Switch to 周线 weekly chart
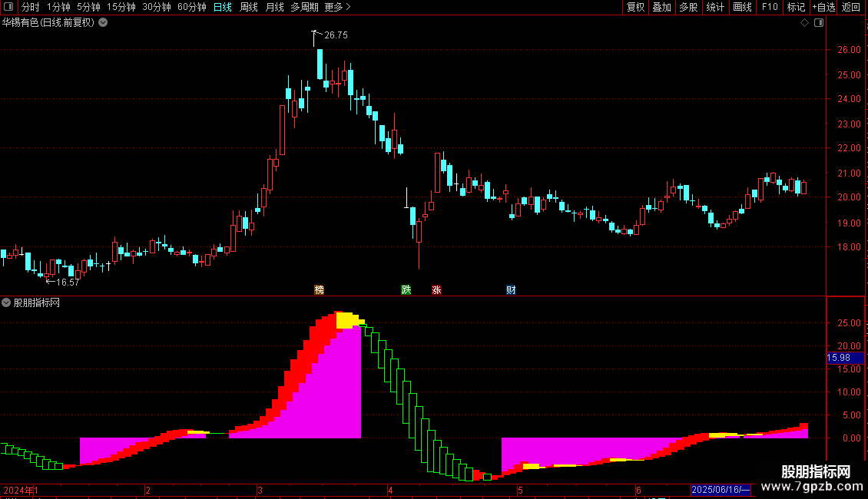This screenshot has width=868, height=499. [x=249, y=7]
